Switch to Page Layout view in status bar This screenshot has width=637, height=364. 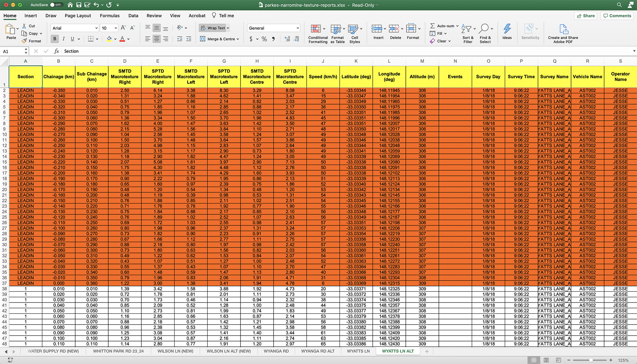546,360
